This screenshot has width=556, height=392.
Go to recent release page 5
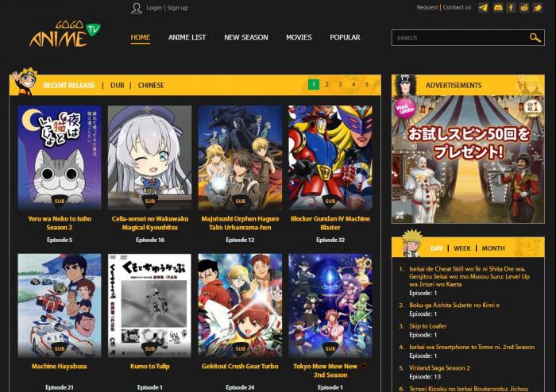pyautogui.click(x=367, y=84)
